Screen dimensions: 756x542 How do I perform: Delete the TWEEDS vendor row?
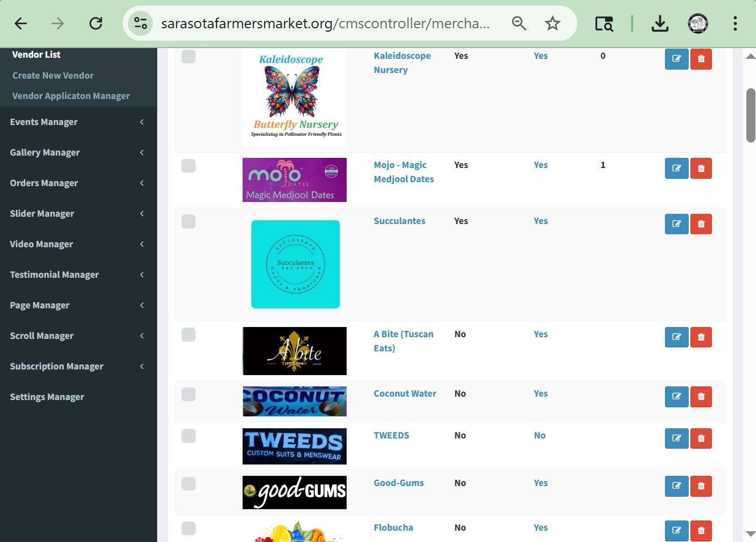coord(701,438)
